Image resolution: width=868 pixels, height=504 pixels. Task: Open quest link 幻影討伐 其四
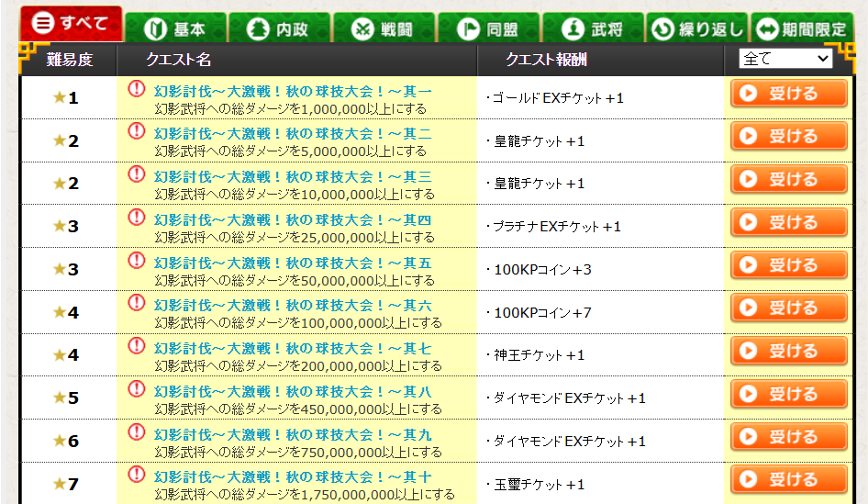pyautogui.click(x=293, y=220)
